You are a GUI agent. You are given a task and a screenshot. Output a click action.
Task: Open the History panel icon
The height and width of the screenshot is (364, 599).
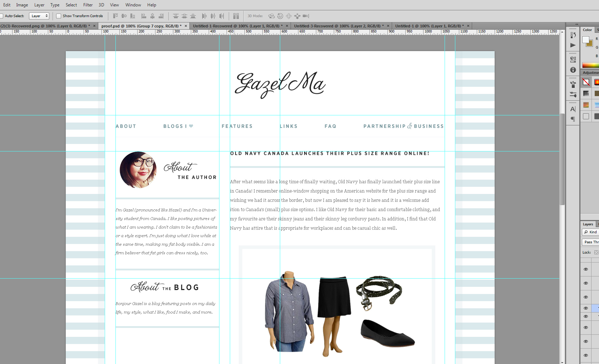(573, 35)
